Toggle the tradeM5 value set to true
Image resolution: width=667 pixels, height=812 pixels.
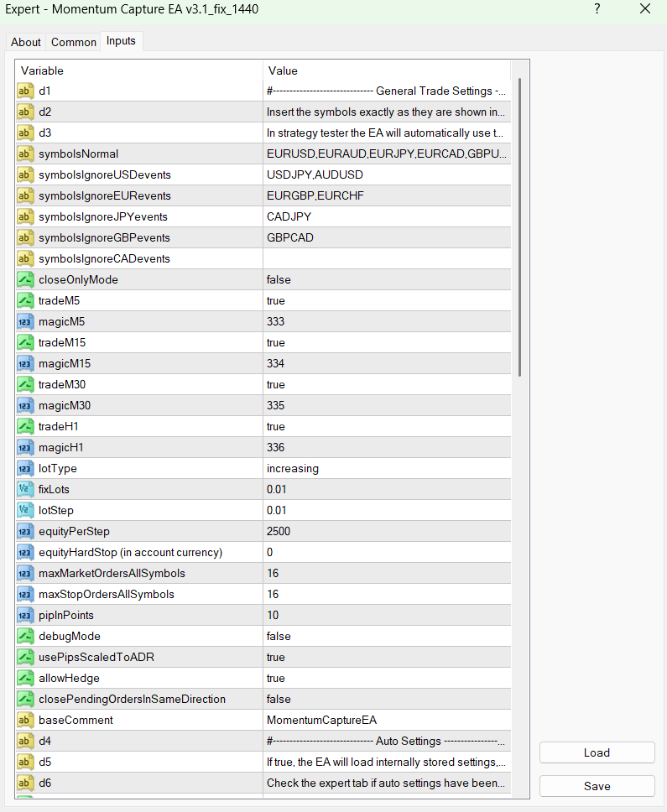[x=386, y=300]
